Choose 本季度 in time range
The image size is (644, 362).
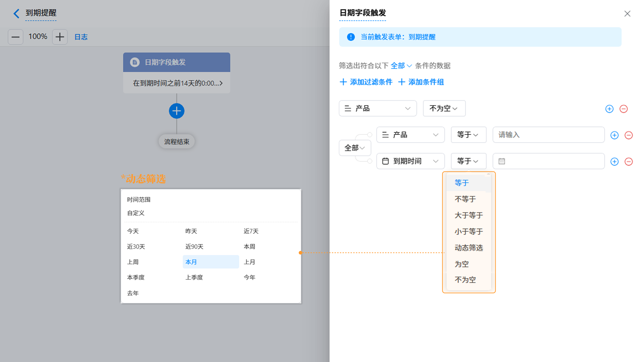(x=136, y=277)
